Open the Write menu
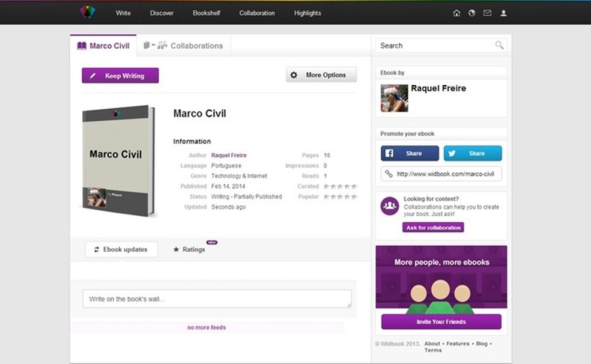 click(x=123, y=13)
